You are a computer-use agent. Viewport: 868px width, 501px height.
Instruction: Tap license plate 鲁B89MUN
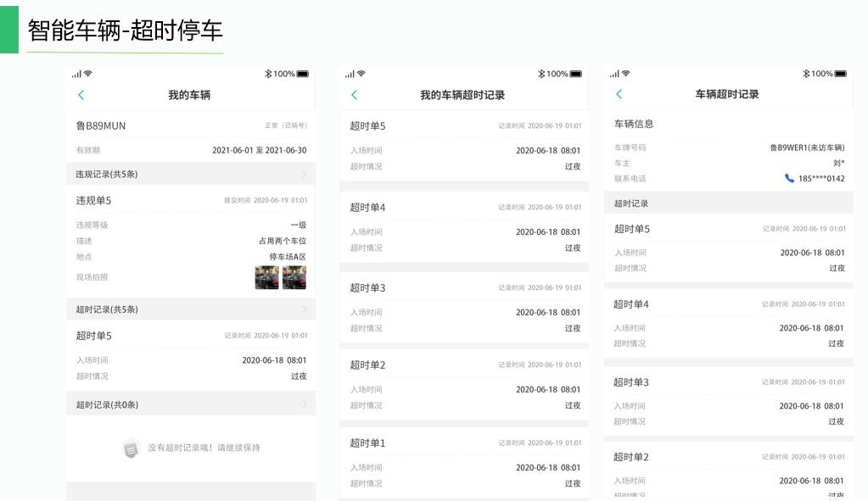click(101, 125)
